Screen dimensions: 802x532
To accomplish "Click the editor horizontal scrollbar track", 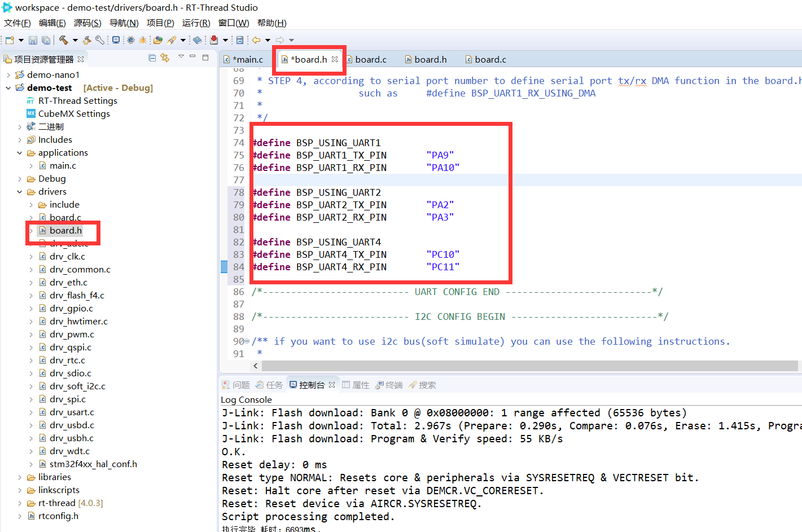I will (531, 366).
